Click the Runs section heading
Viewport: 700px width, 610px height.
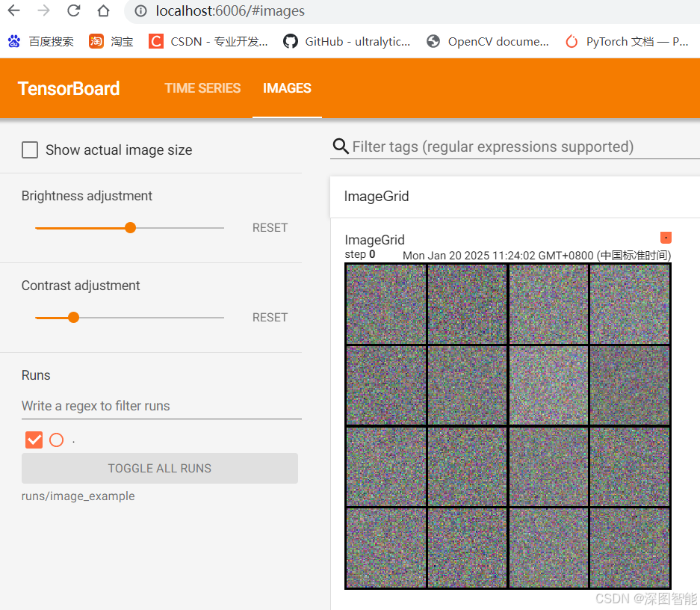(x=36, y=375)
